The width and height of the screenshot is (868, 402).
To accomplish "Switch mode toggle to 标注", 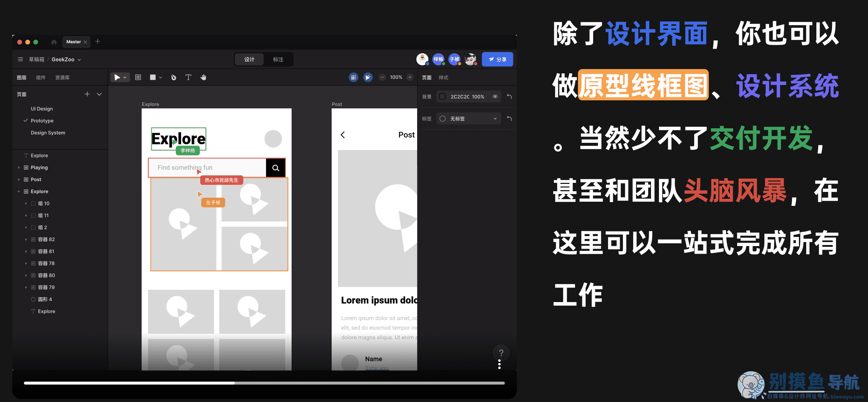I will tap(278, 59).
